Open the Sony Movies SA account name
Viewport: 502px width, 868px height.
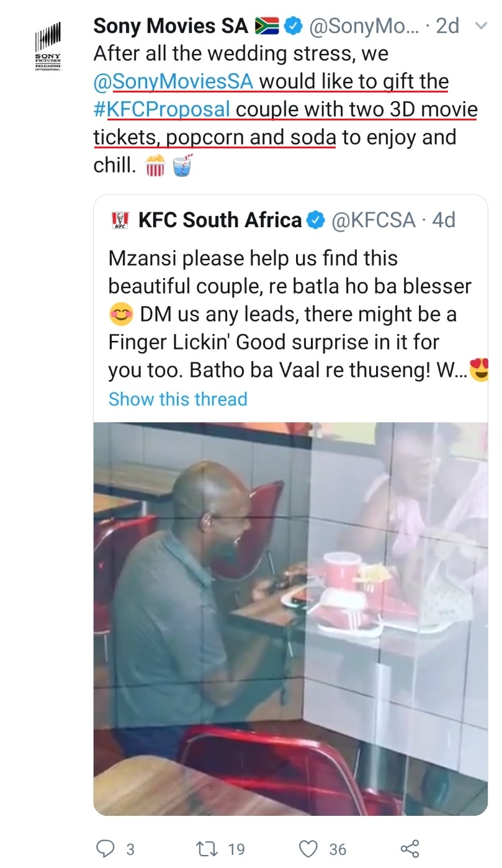[171, 26]
